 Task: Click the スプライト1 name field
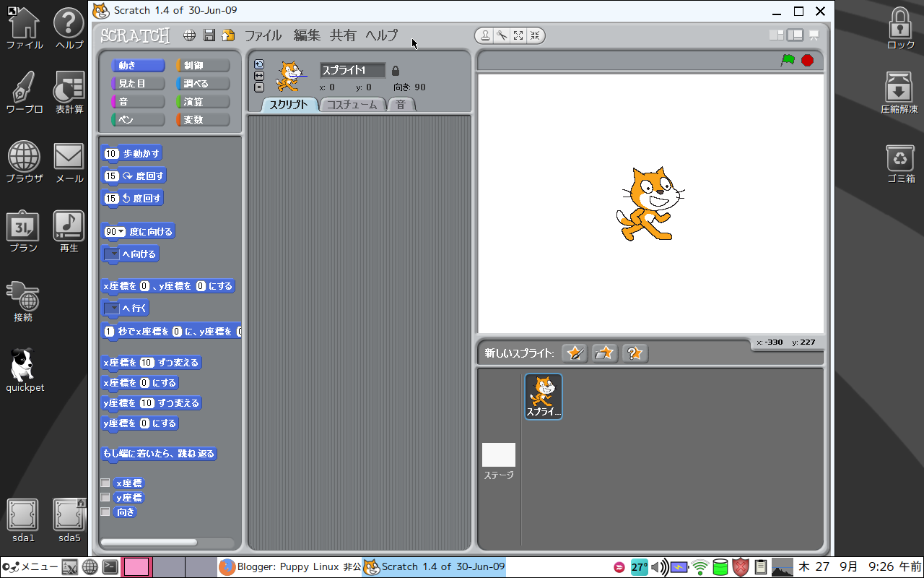(x=352, y=71)
